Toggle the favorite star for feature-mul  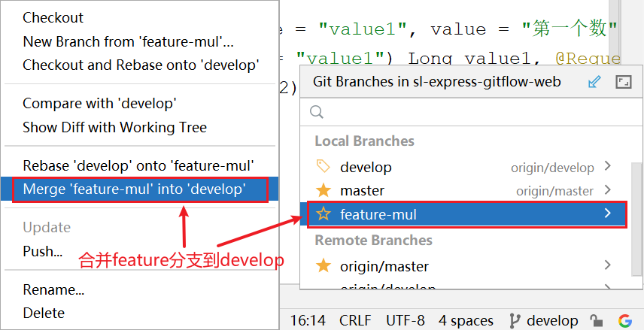click(x=324, y=213)
